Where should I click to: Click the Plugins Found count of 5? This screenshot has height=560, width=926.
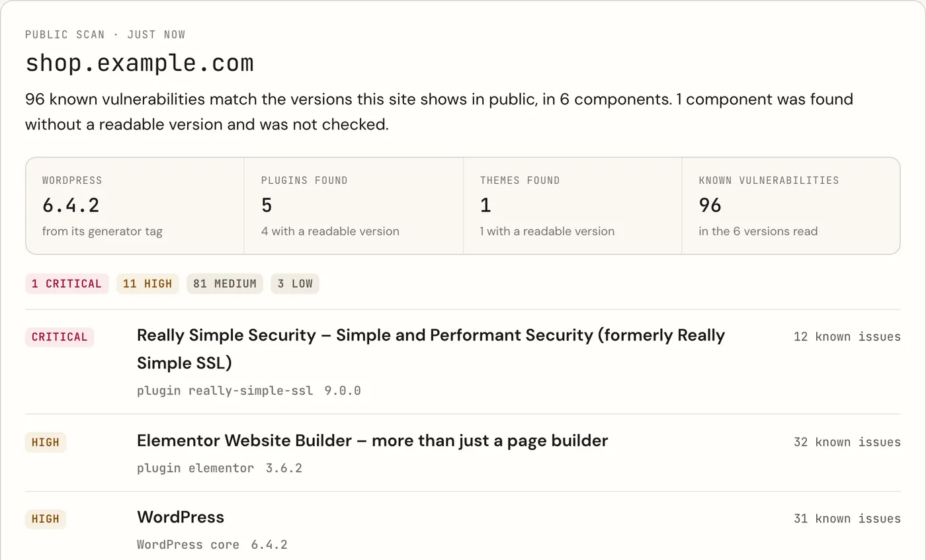click(267, 206)
